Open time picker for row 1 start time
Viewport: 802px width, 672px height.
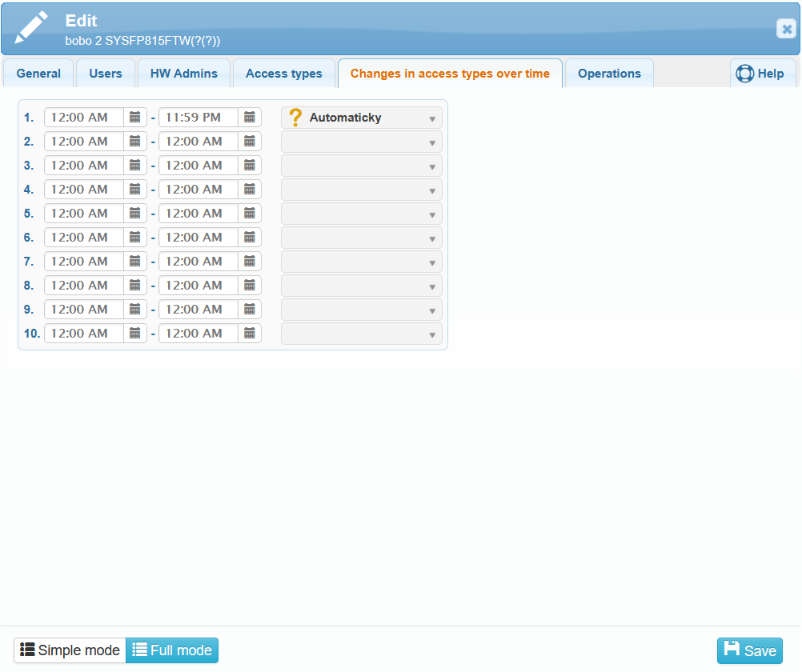(x=135, y=118)
